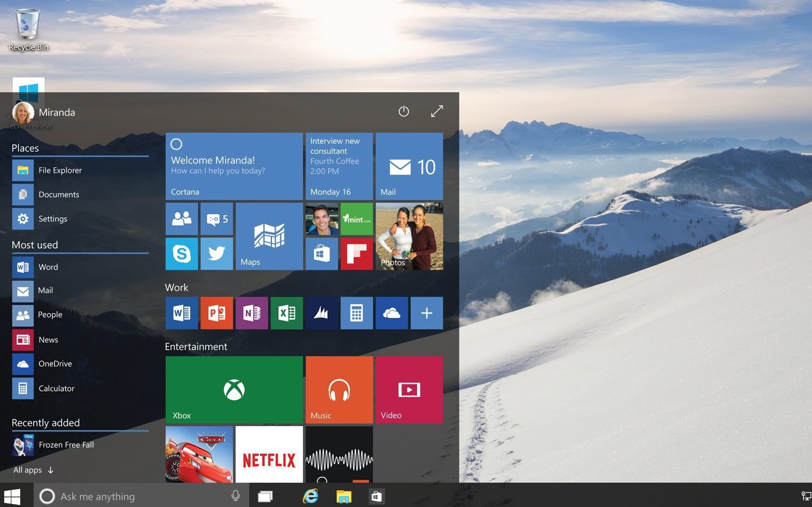The width and height of the screenshot is (812, 507).
Task: Launch the Skype tile
Action: click(x=182, y=253)
